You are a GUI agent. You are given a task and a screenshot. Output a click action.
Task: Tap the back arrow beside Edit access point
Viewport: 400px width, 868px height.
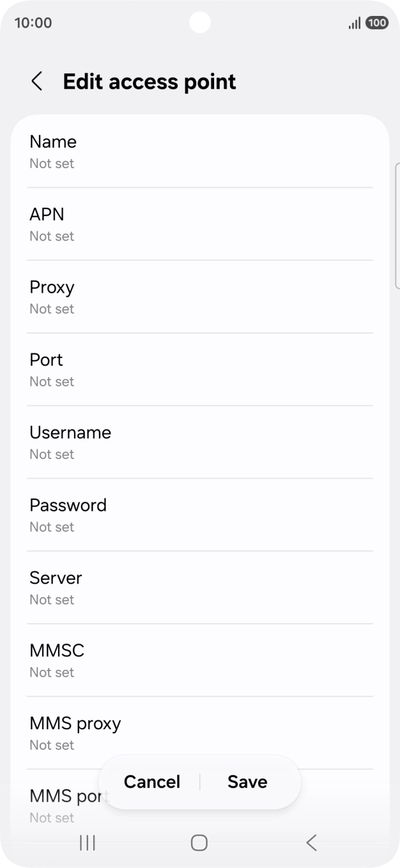tap(37, 82)
